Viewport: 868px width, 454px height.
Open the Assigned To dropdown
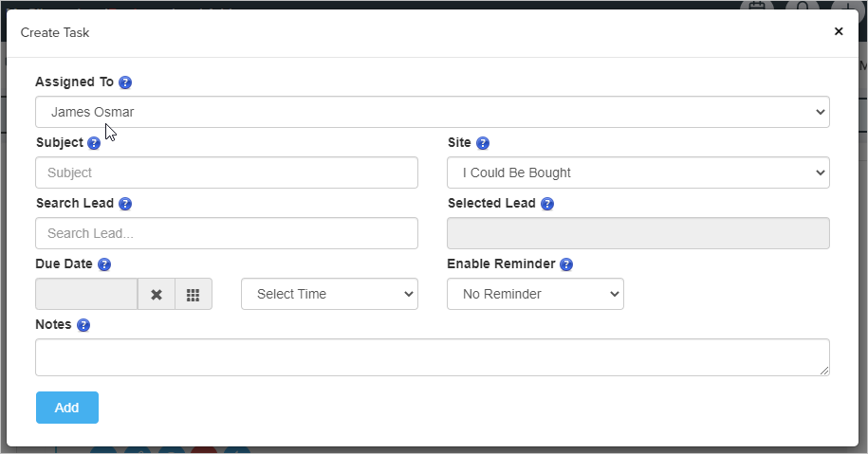(x=433, y=112)
